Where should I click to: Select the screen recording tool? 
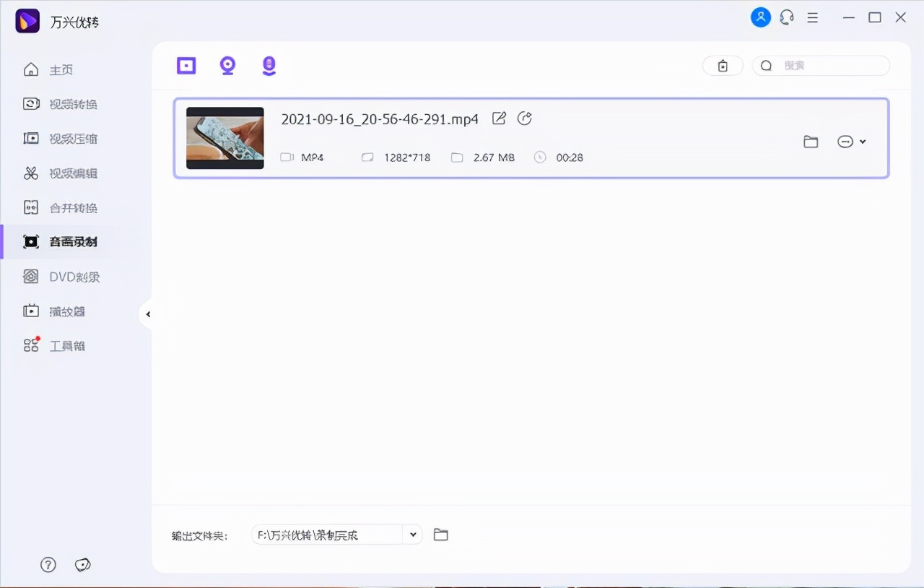[x=186, y=65]
